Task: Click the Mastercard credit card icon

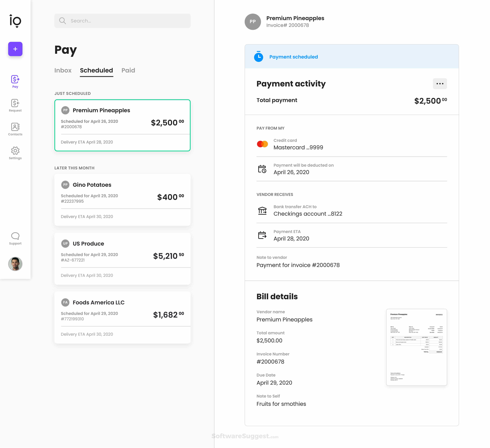Action: (x=262, y=144)
